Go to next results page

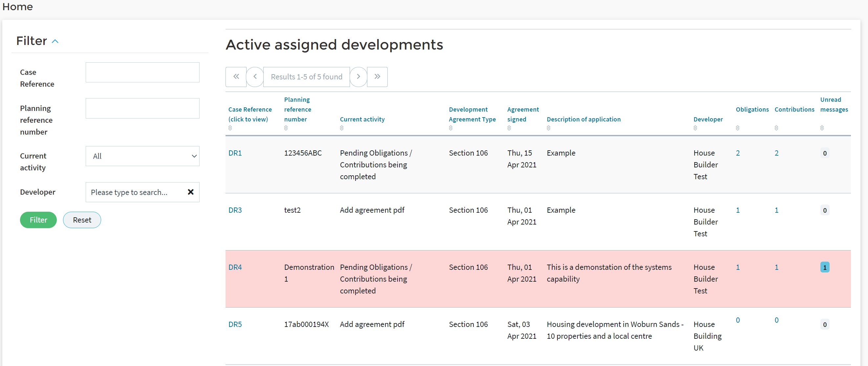[x=358, y=77]
